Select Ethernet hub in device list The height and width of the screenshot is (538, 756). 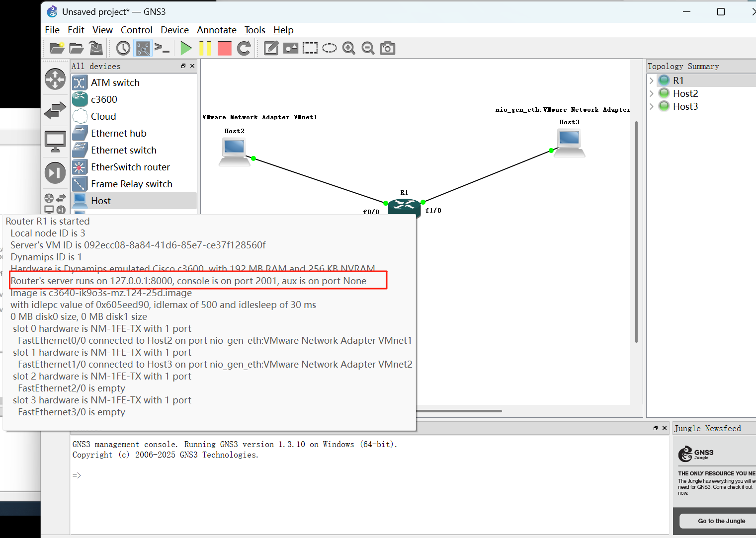(134, 133)
